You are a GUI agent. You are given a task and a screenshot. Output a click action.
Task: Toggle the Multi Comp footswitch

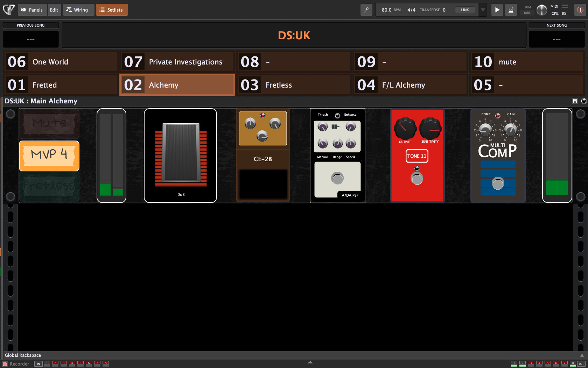point(498,183)
